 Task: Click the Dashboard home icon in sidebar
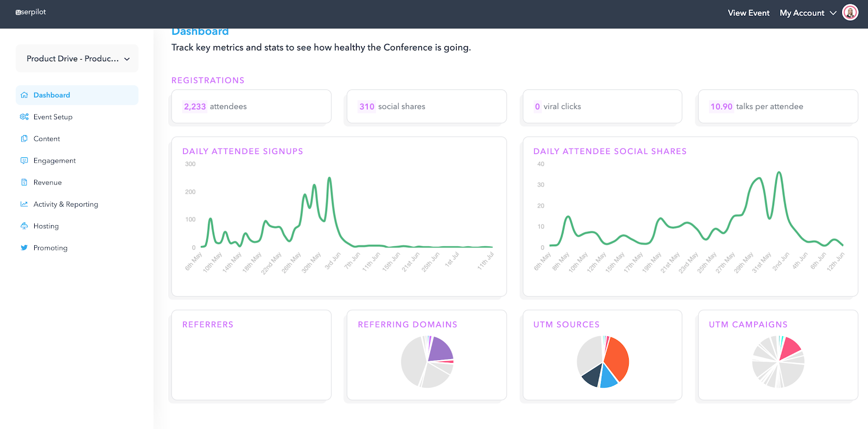click(x=24, y=95)
